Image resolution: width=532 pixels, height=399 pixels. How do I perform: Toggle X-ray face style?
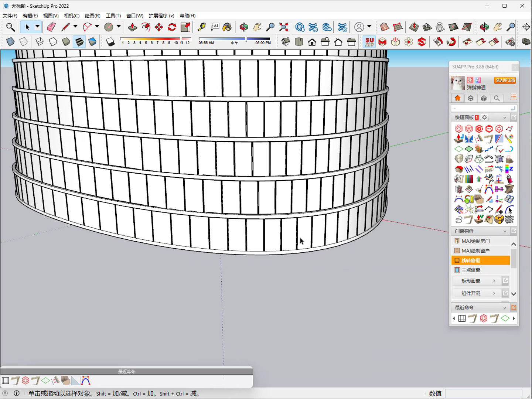(x=10, y=42)
